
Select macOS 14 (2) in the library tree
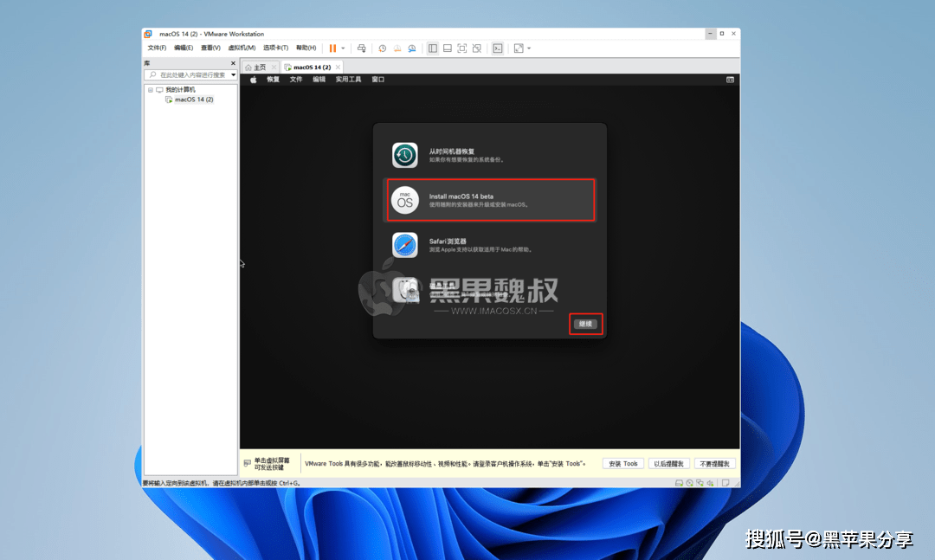coord(194,100)
